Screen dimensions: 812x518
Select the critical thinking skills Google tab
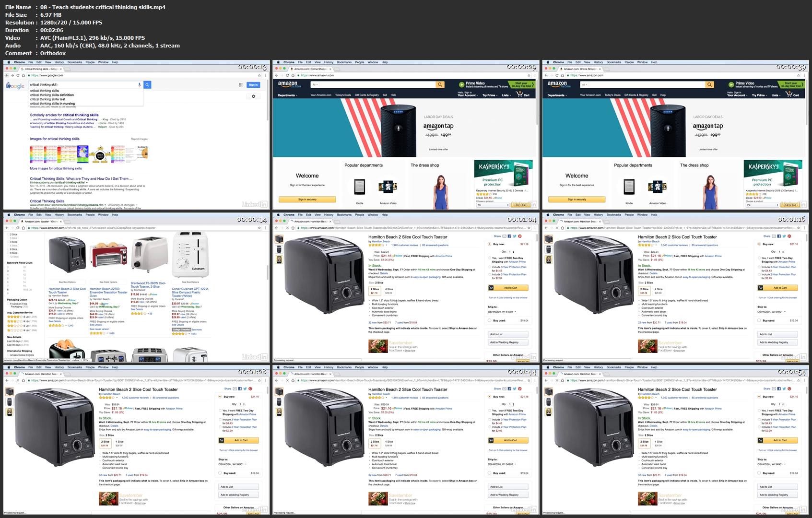click(x=42, y=69)
